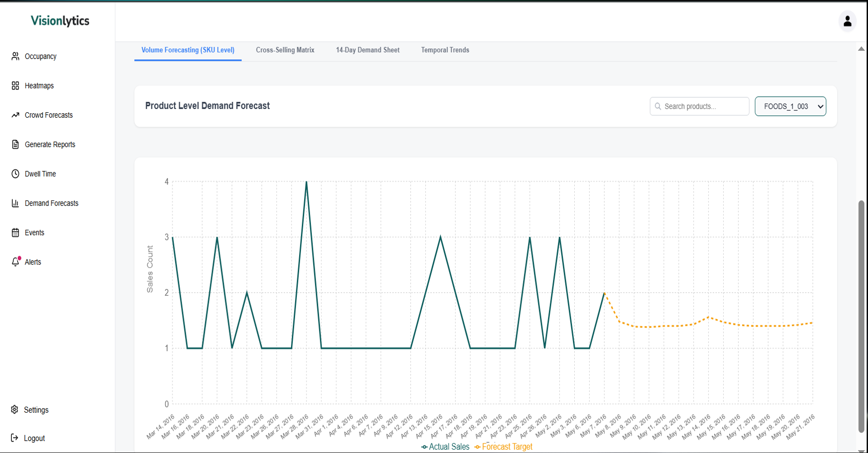Open the user profile avatar
The height and width of the screenshot is (453, 868).
(847, 21)
